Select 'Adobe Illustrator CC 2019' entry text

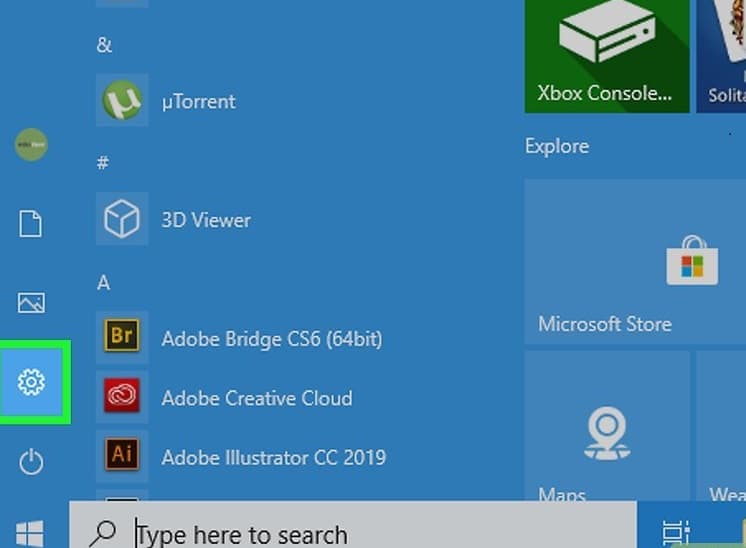pos(274,458)
